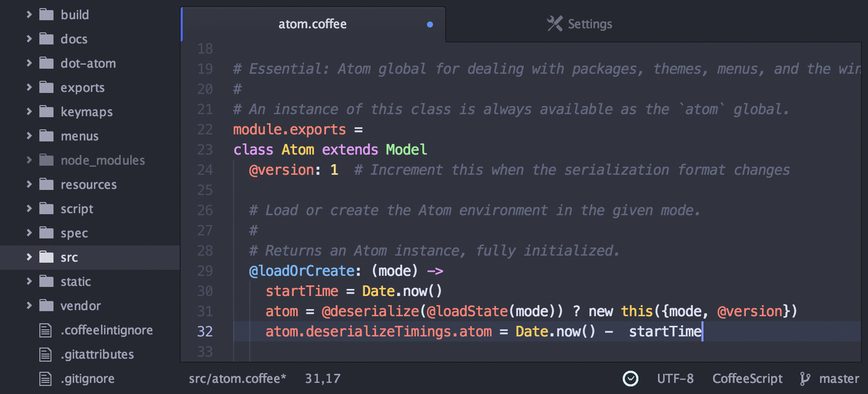Image resolution: width=868 pixels, height=394 pixels.
Task: Click the Settings tab wrench icon
Action: (x=555, y=23)
